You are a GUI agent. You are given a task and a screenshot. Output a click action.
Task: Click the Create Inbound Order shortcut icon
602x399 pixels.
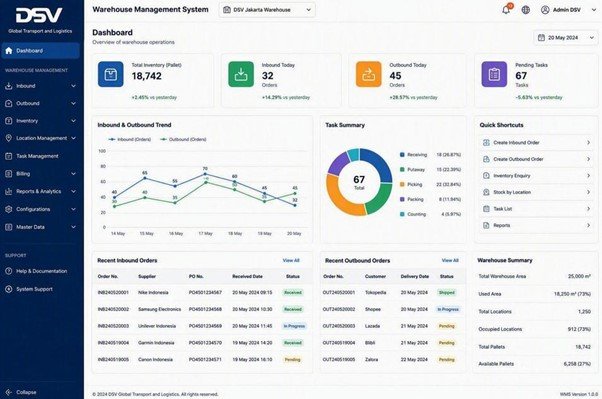coord(486,142)
